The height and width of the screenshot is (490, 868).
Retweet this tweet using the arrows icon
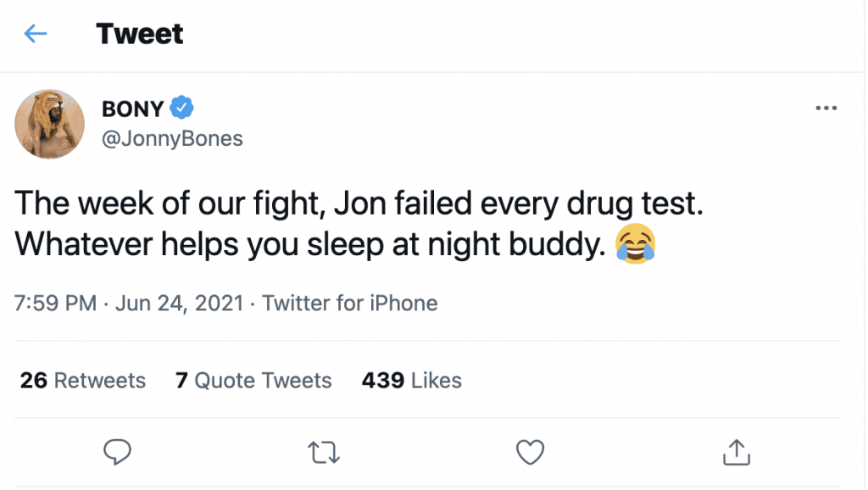point(323,453)
